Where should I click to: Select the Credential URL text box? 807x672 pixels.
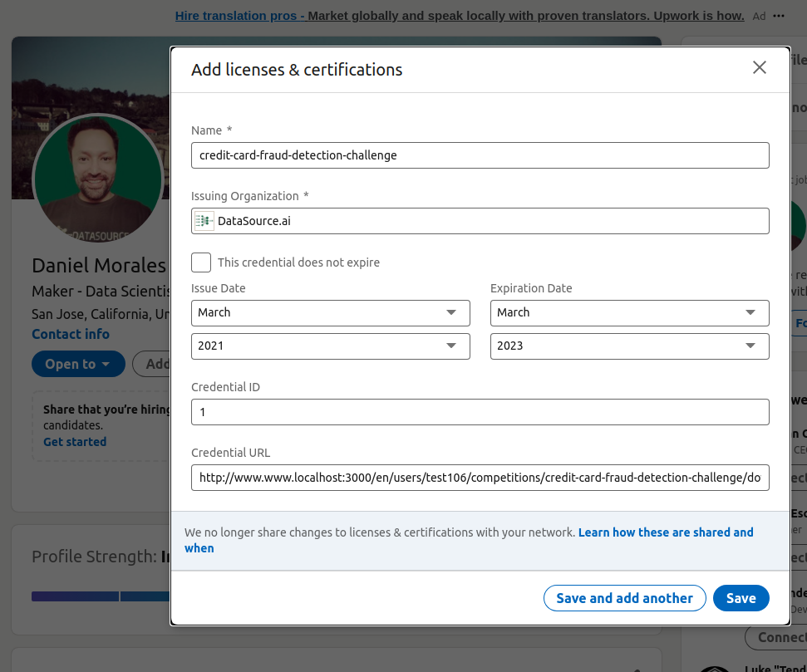[x=480, y=478]
